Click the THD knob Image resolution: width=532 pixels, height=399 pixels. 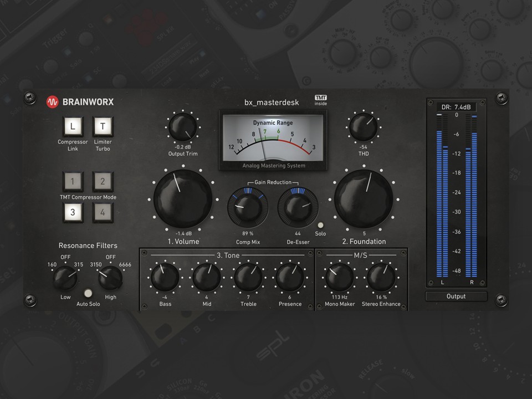click(x=364, y=127)
